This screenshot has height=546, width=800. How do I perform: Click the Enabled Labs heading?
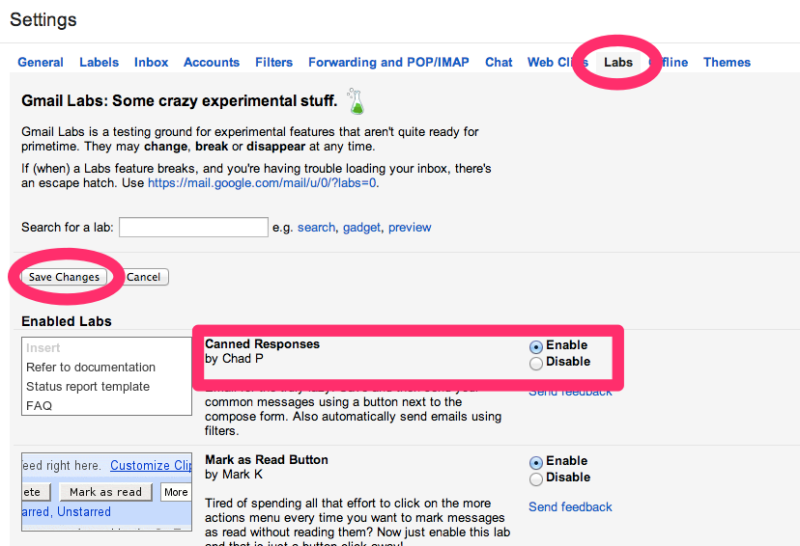coord(66,321)
